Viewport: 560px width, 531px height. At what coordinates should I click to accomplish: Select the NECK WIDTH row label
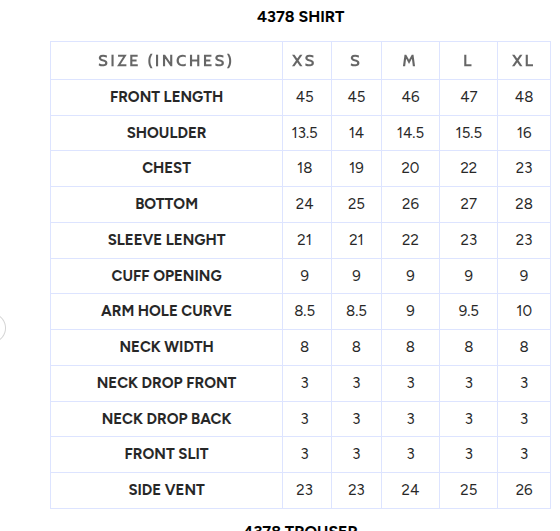[x=166, y=347]
